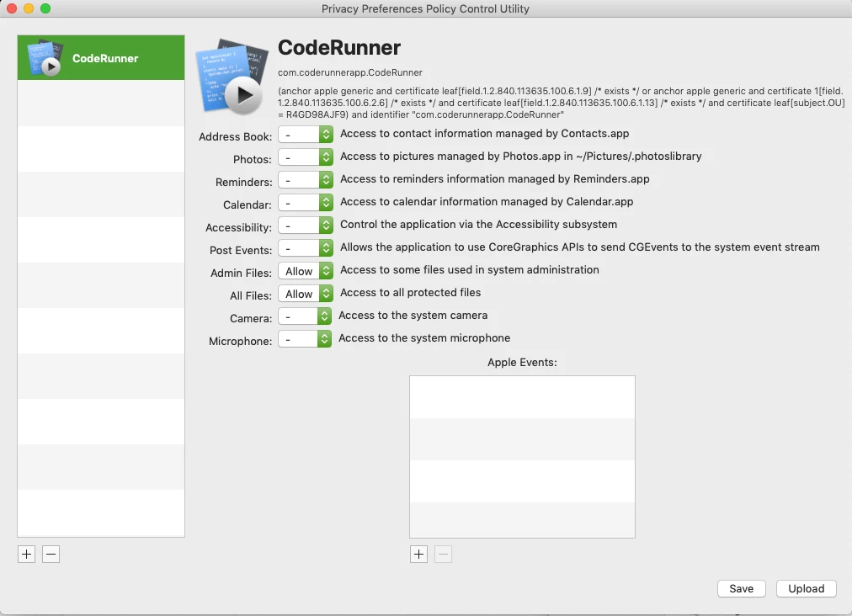Click the Apple Events: label
This screenshot has height=616, width=852.
point(522,363)
